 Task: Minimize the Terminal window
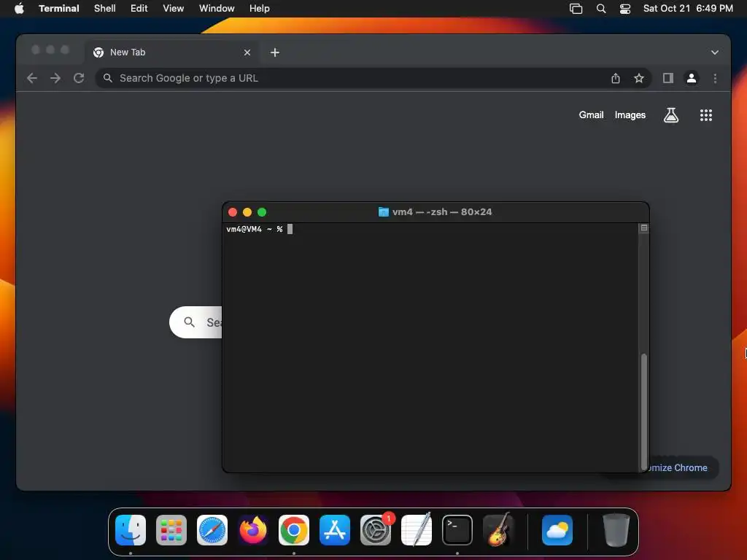point(247,212)
